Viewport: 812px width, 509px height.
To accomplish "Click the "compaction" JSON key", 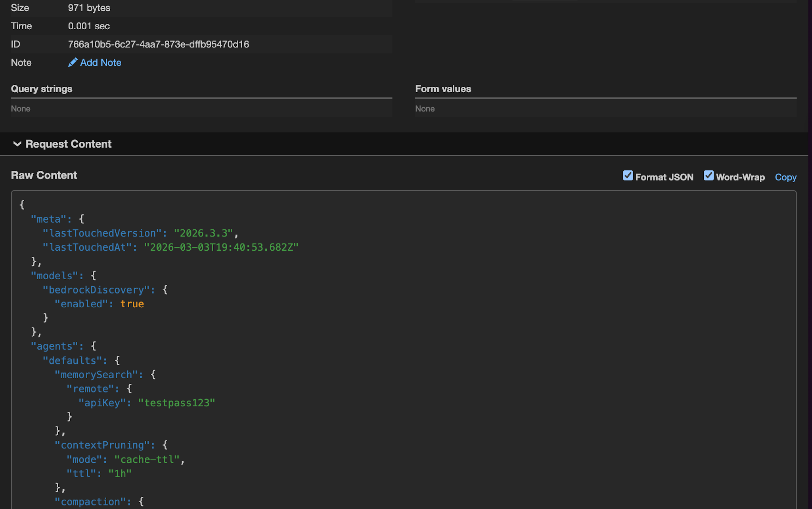I will click(90, 502).
